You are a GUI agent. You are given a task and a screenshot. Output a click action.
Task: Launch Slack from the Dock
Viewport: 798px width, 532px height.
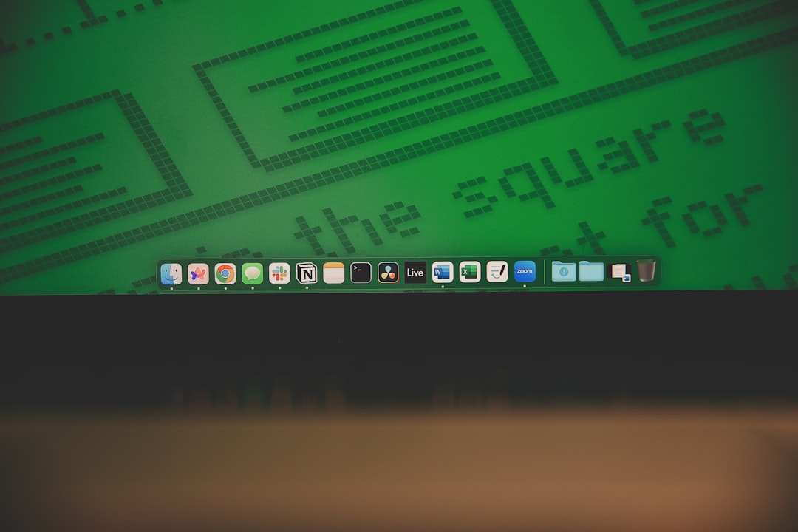pyautogui.click(x=279, y=273)
